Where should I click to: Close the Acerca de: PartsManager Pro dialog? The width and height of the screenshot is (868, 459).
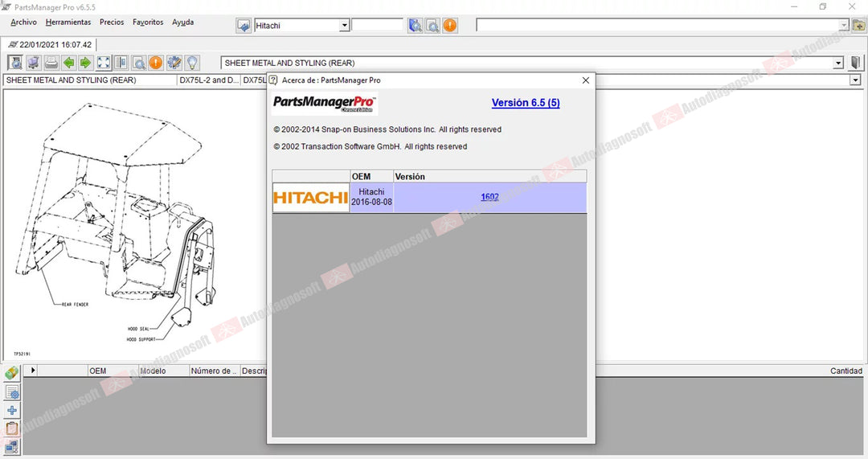click(x=586, y=80)
